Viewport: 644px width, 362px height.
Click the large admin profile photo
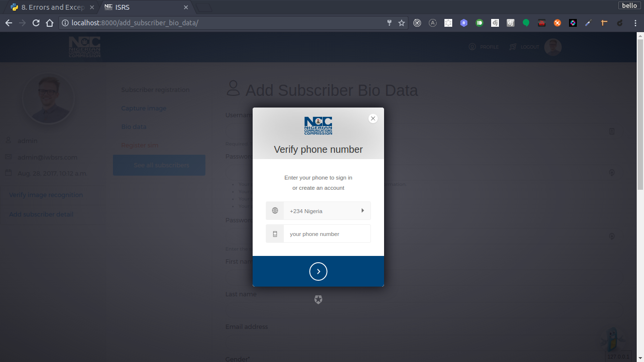[48, 99]
